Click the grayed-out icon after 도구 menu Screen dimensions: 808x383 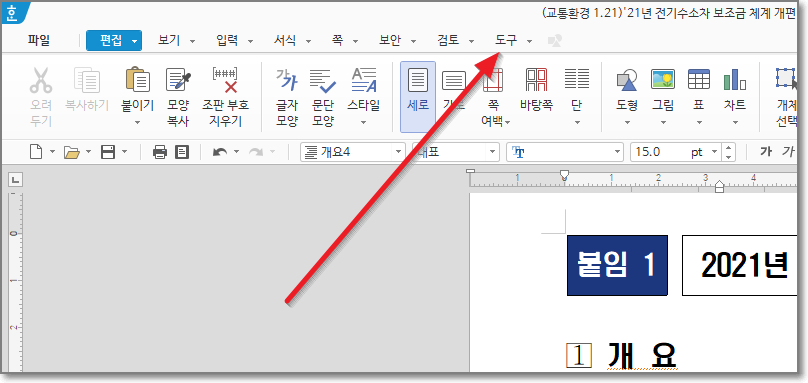point(554,41)
